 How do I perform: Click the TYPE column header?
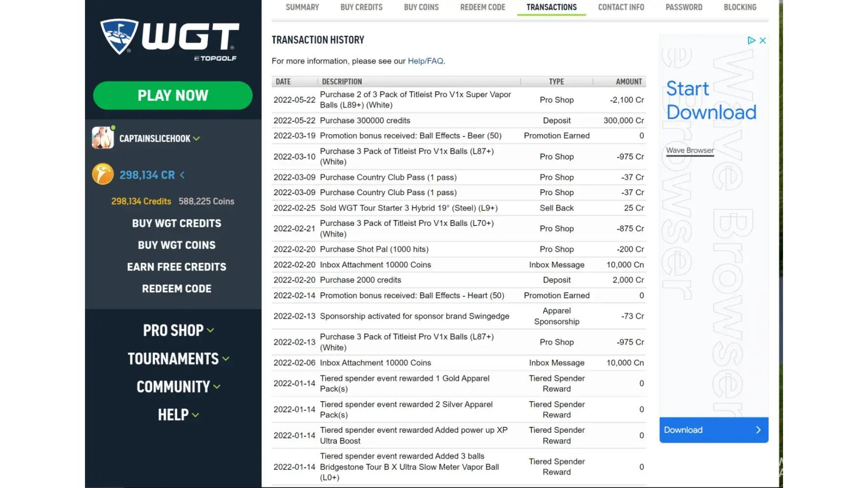(557, 81)
